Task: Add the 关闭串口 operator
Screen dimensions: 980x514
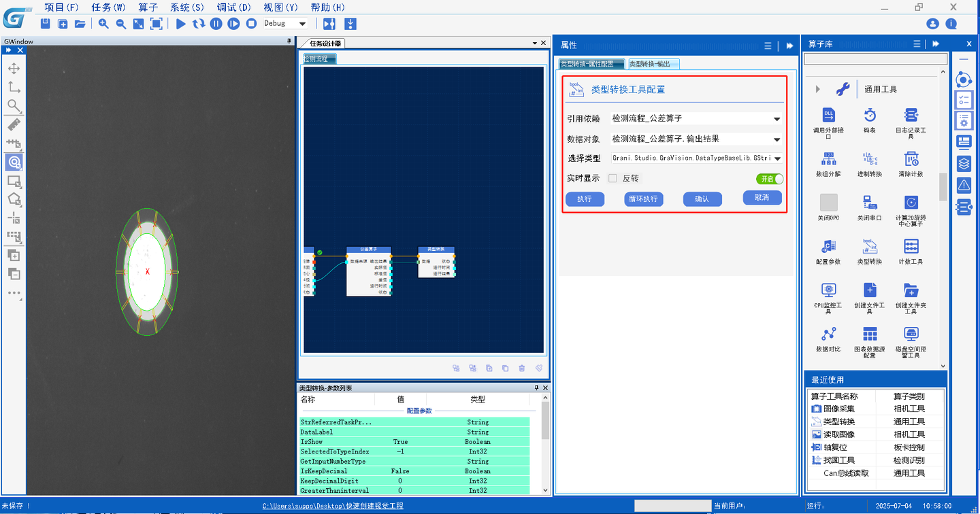Action: 870,207
